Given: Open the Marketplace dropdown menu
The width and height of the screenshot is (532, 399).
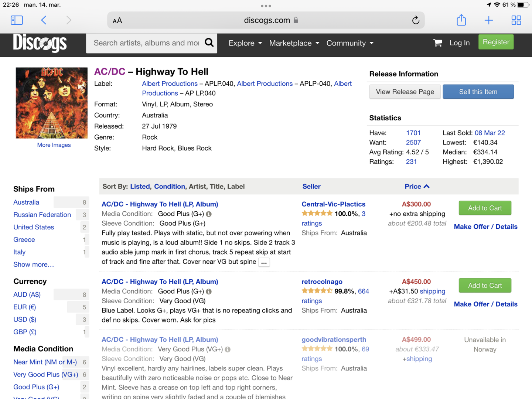Looking at the screenshot, I should [294, 43].
